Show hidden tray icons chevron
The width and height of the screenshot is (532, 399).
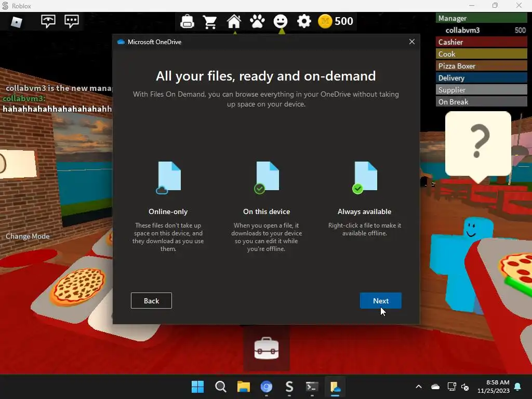419,387
